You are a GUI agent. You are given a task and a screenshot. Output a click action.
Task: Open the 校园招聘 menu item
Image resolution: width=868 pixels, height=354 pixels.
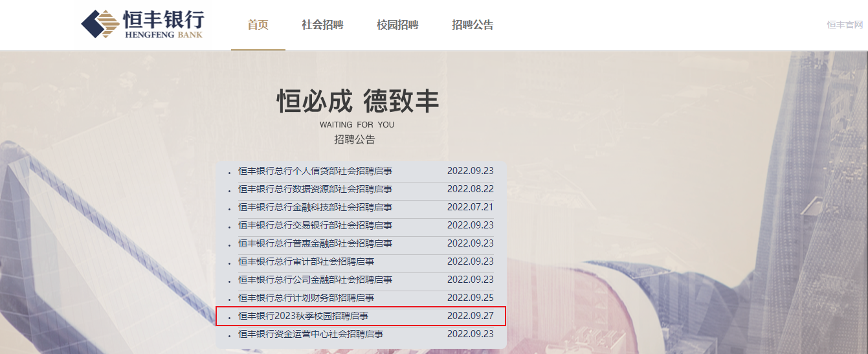coord(397,25)
